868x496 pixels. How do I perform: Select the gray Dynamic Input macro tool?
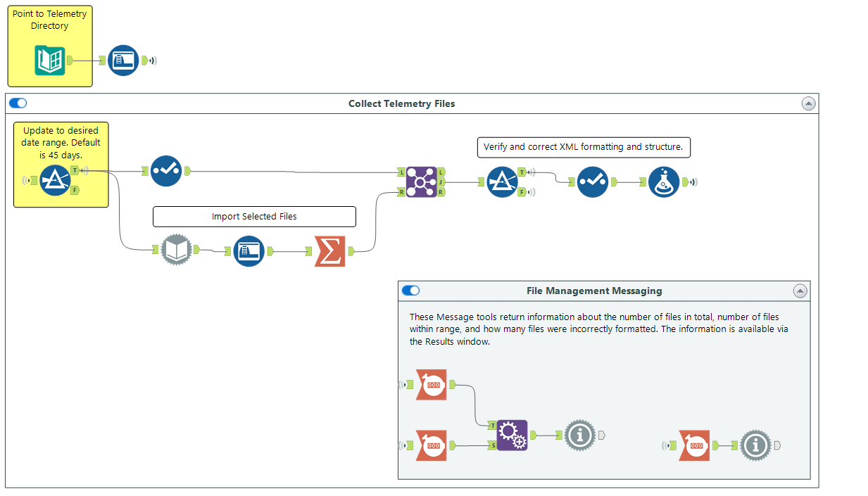(177, 249)
